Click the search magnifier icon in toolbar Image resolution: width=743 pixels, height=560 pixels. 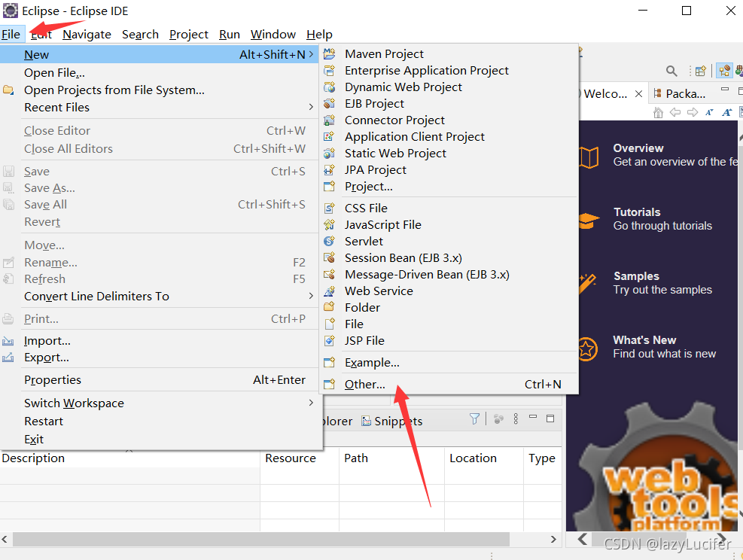[671, 71]
